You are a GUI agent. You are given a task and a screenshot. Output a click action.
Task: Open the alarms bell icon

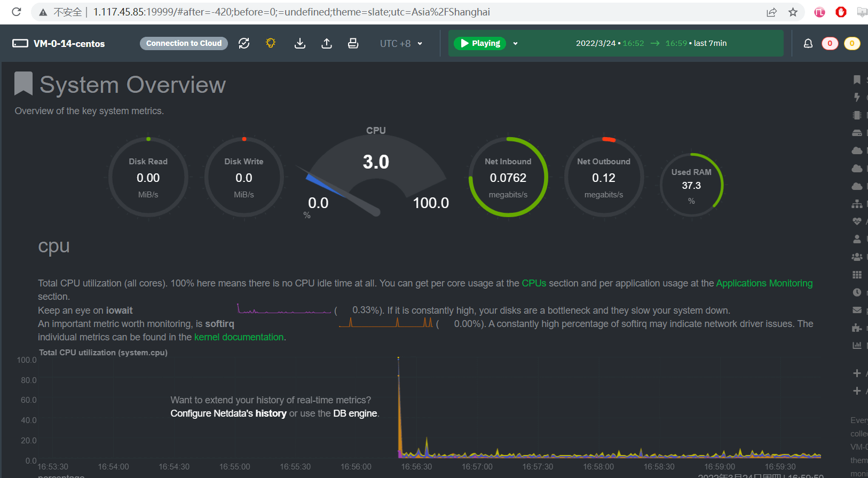point(808,43)
